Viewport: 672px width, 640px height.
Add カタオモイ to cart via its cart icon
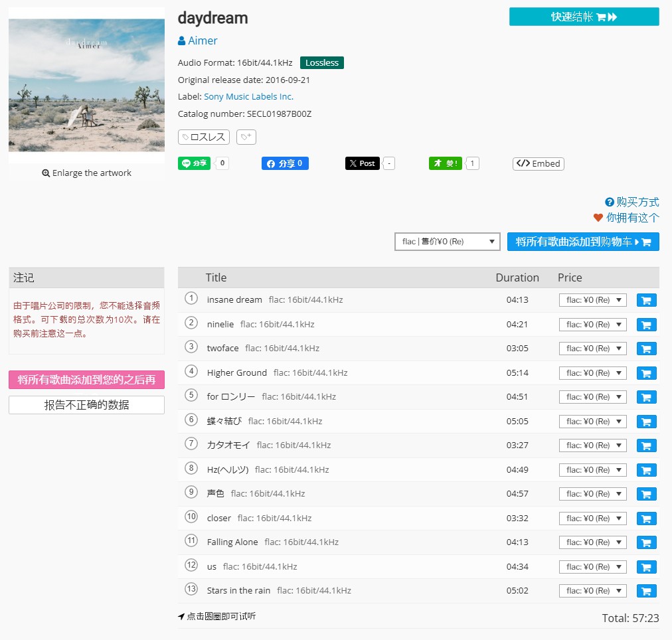[x=646, y=445]
